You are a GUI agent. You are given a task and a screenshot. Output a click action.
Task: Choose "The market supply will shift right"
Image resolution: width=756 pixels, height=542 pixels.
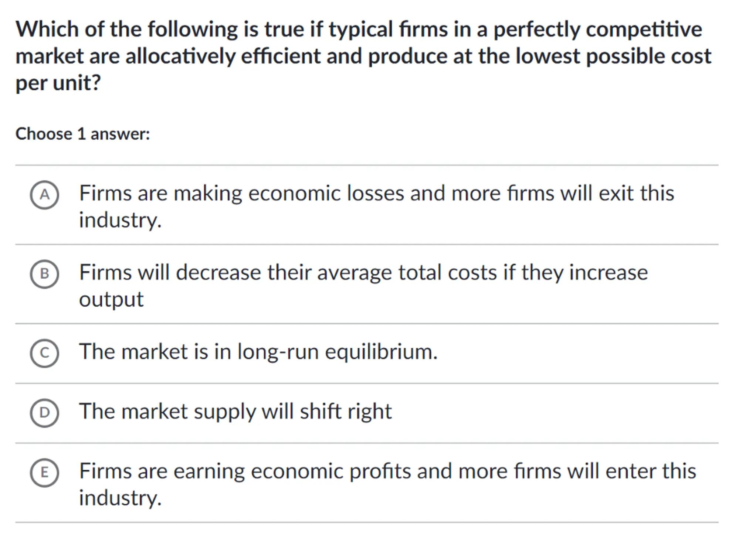pos(235,411)
